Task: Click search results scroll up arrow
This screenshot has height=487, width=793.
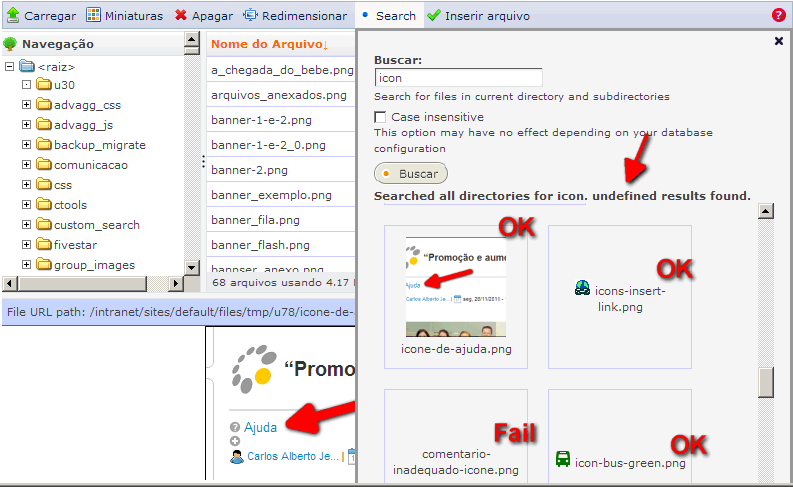Action: (x=766, y=211)
